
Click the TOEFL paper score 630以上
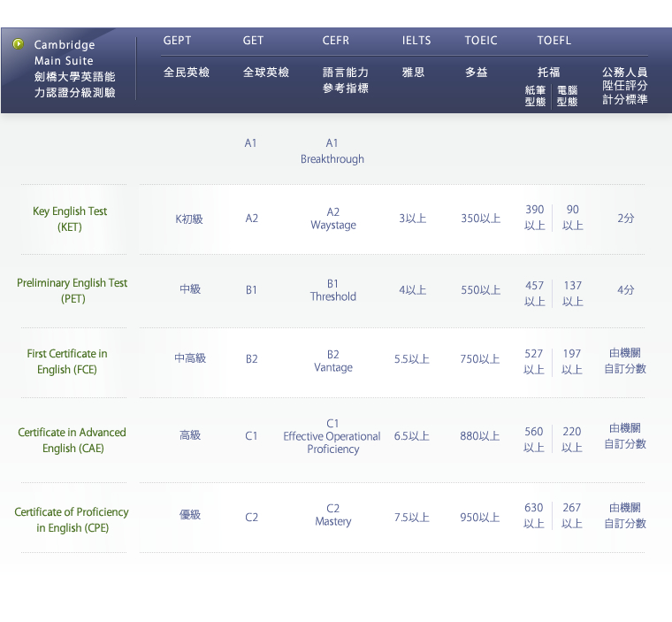tap(534, 516)
